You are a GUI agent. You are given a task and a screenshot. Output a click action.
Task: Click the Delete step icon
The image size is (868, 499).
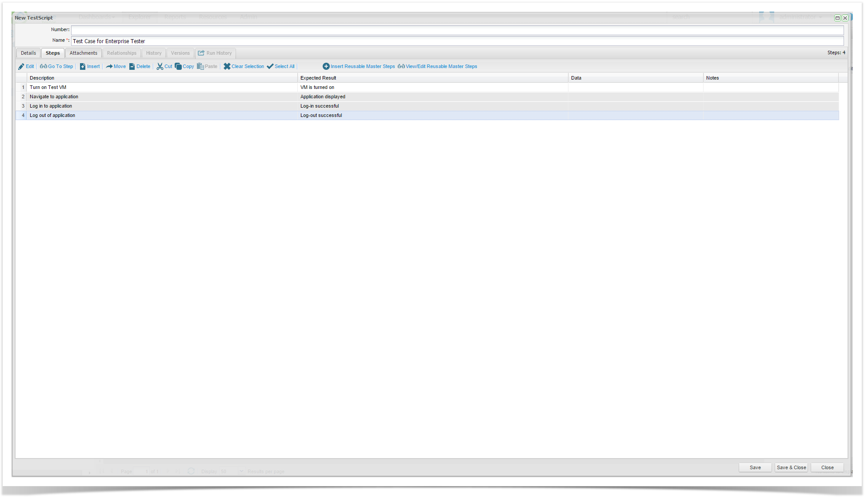click(132, 67)
